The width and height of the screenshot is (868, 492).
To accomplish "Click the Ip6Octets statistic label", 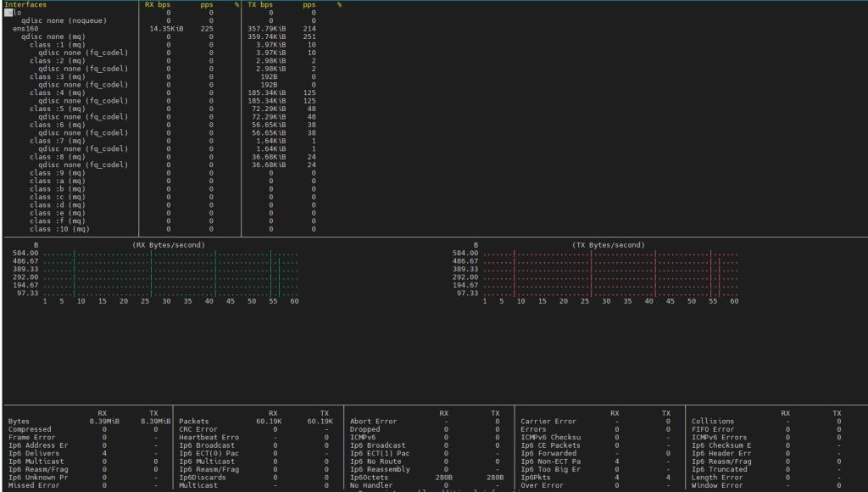I will point(368,478).
